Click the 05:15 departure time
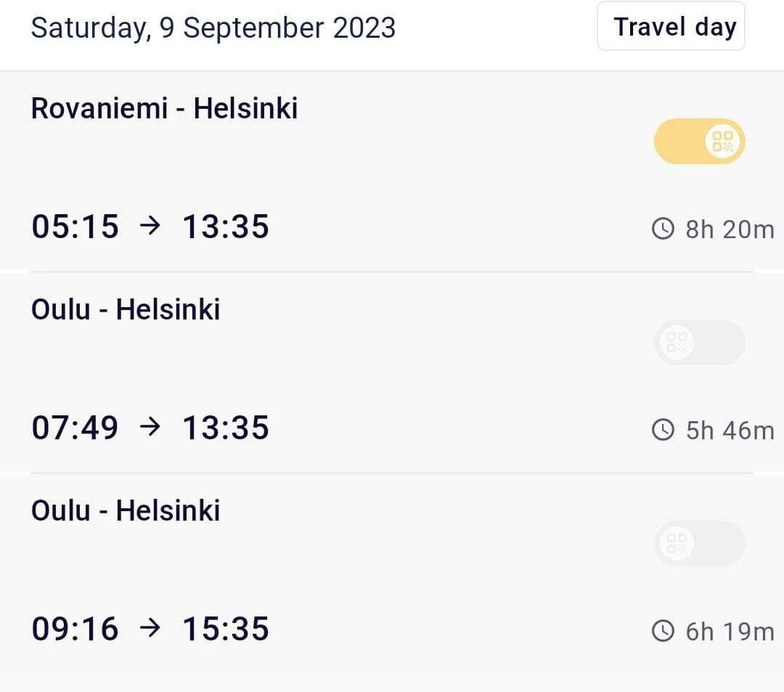Viewport: 784px width, 692px height. point(75,227)
